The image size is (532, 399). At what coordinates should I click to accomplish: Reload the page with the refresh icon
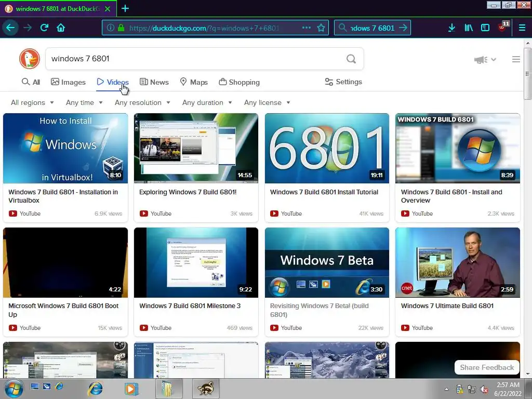click(44, 28)
